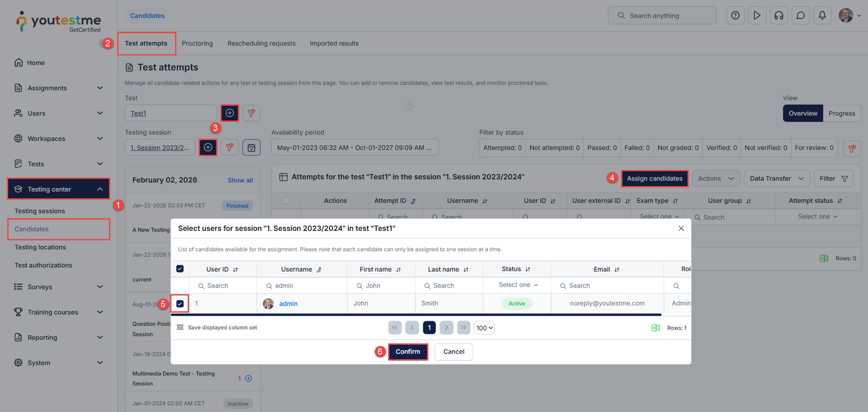Screen dimensions: 868x412
Task: Click the Assign candidates button
Action: (655, 178)
